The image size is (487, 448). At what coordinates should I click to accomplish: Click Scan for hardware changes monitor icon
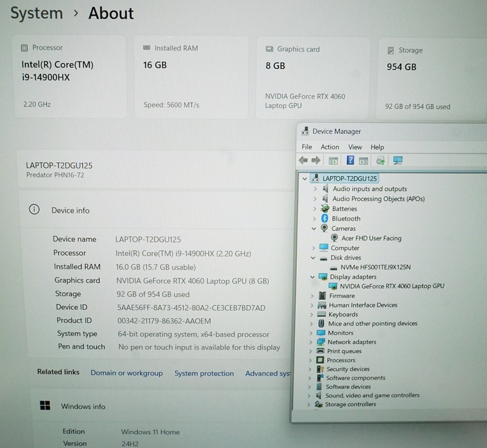click(398, 161)
